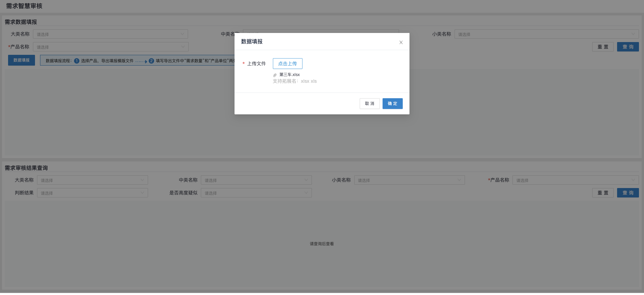Open the 产品名称 dropdown in 需求审核结果查询

pos(576,180)
